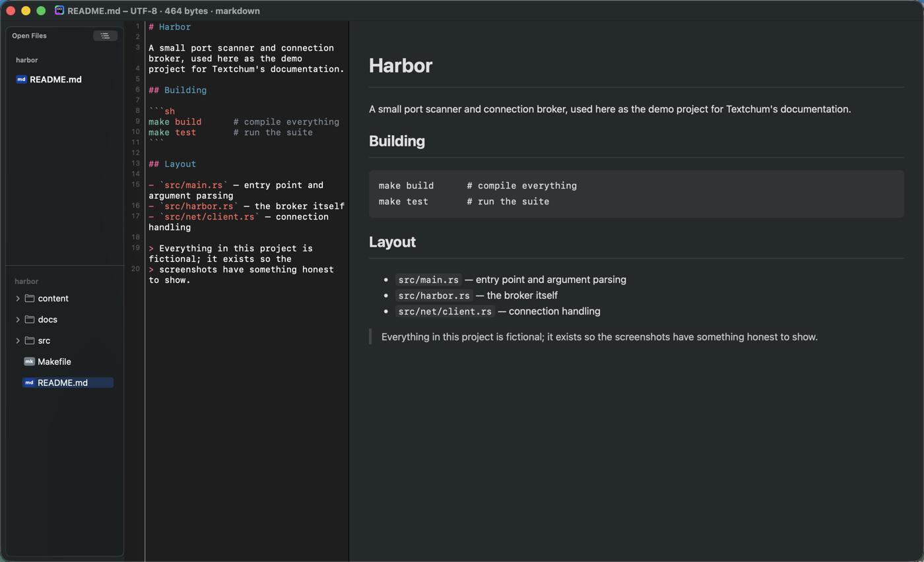Click the "Open Files" sidebar header

click(30, 36)
